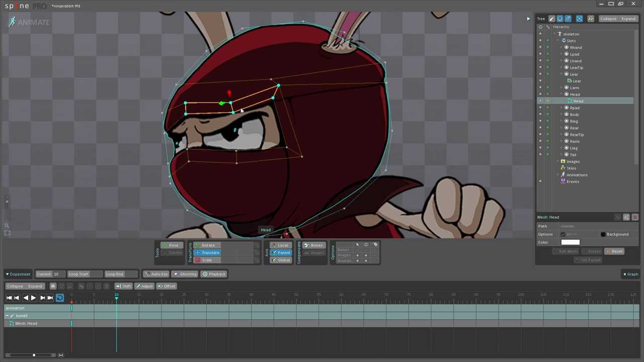
Task: Enable the Offset keys option
Action: [167, 286]
